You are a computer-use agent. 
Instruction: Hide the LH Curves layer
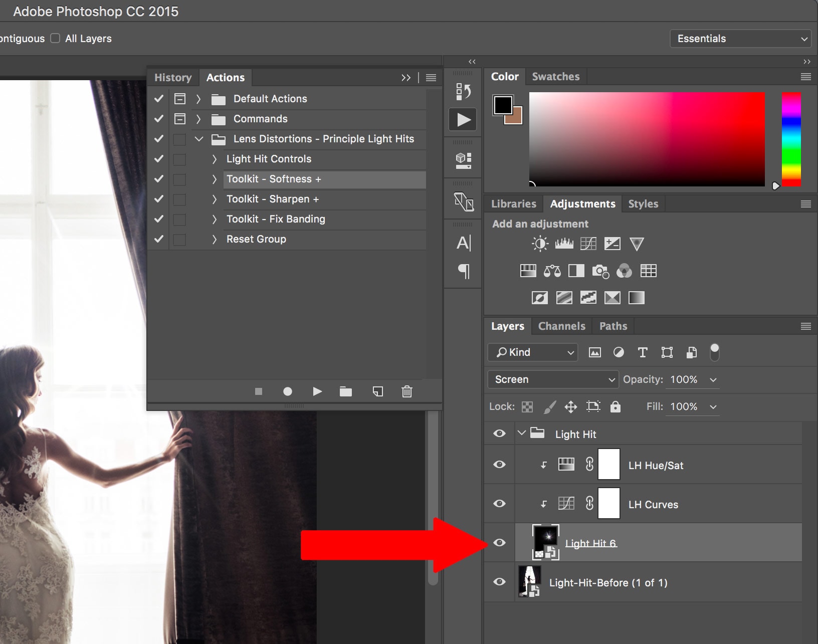coord(500,504)
